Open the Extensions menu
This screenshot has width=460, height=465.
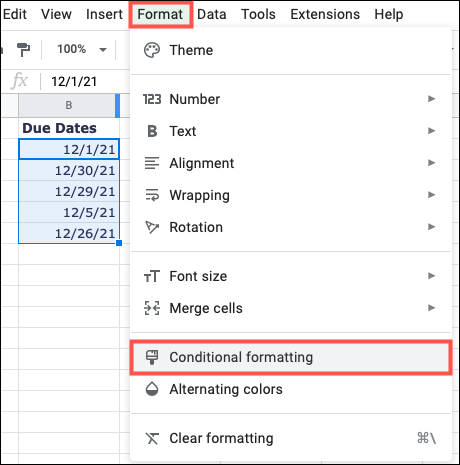[325, 14]
